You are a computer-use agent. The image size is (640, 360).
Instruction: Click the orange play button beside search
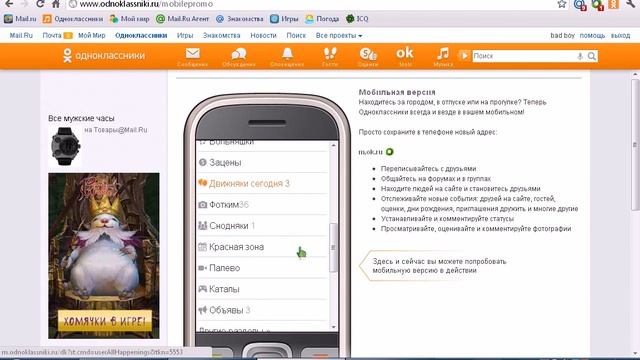pos(464,56)
